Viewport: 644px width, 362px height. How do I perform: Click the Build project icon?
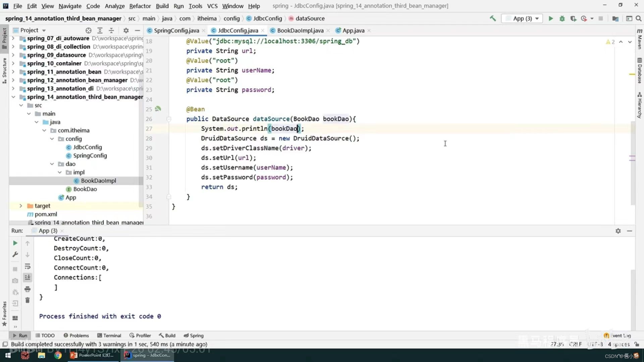492,18
